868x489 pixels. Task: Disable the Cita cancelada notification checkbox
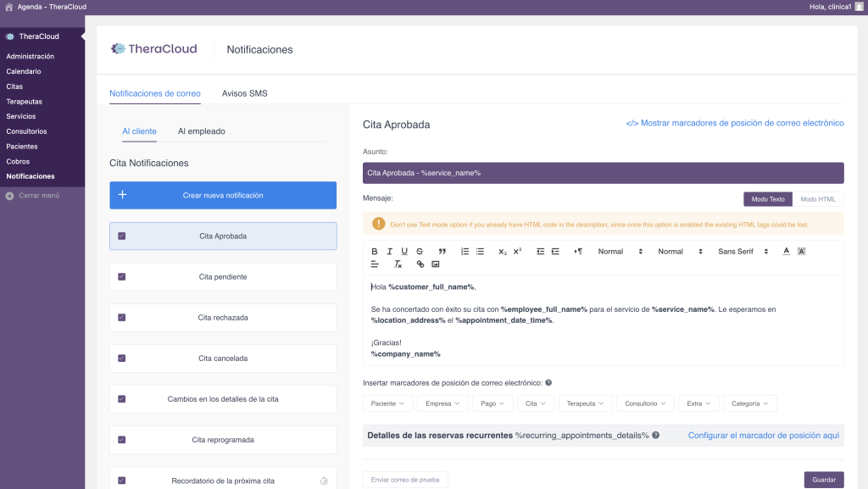122,358
